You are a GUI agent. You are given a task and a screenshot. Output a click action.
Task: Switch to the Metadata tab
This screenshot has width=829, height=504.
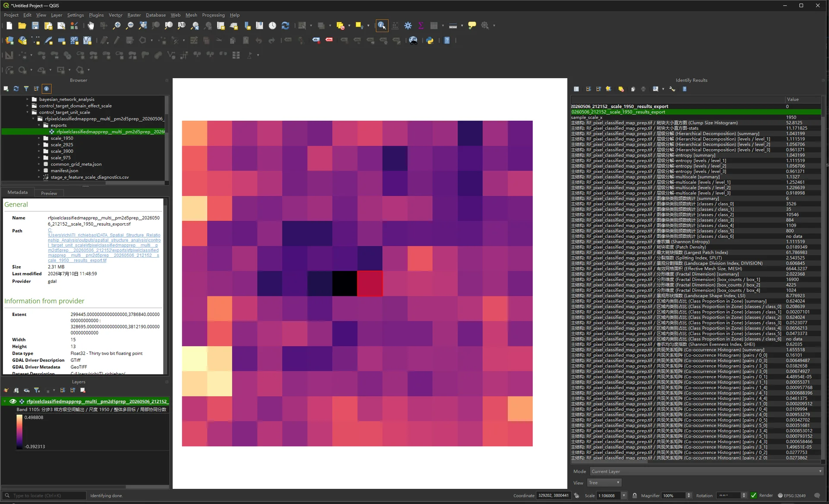[x=18, y=192]
